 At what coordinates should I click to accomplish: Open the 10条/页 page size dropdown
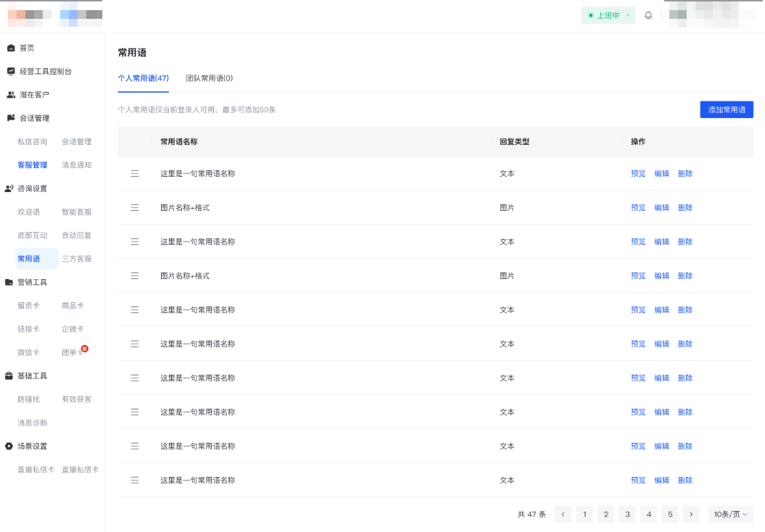click(x=730, y=515)
